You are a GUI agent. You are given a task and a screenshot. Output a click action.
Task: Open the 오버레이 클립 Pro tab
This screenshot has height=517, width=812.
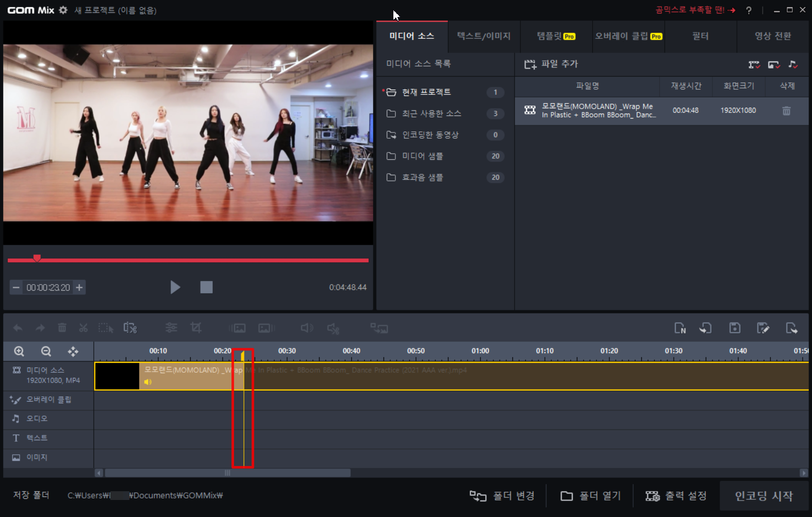[628, 36]
